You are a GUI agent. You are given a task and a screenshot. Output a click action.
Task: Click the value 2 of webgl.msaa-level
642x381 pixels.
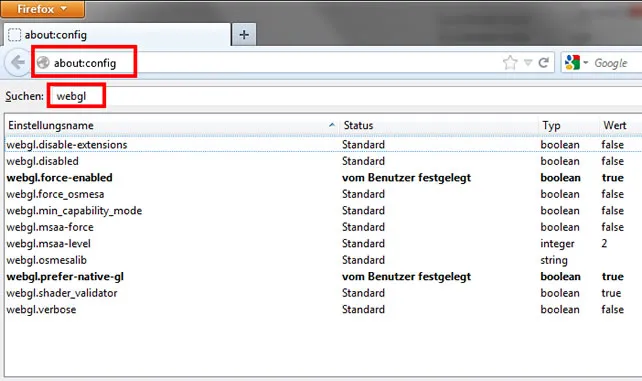tap(604, 243)
